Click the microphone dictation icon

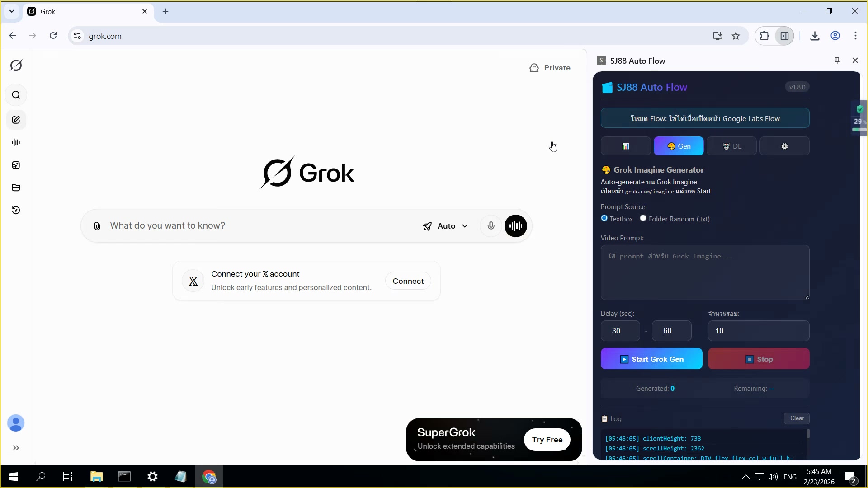[x=491, y=226]
